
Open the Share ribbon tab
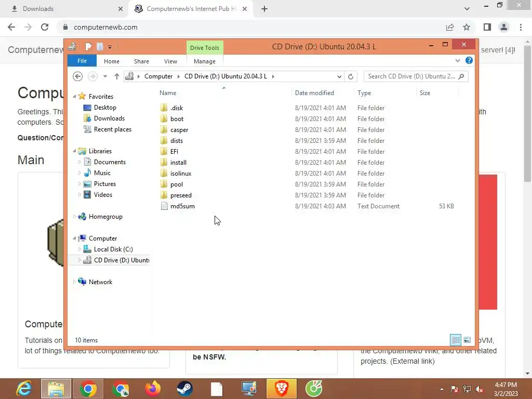pyautogui.click(x=141, y=61)
